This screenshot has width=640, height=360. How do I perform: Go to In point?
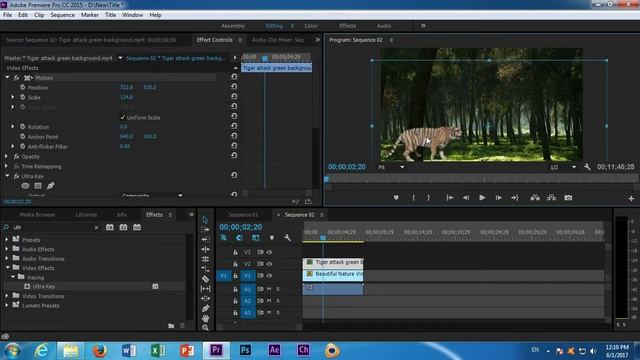coord(449,198)
